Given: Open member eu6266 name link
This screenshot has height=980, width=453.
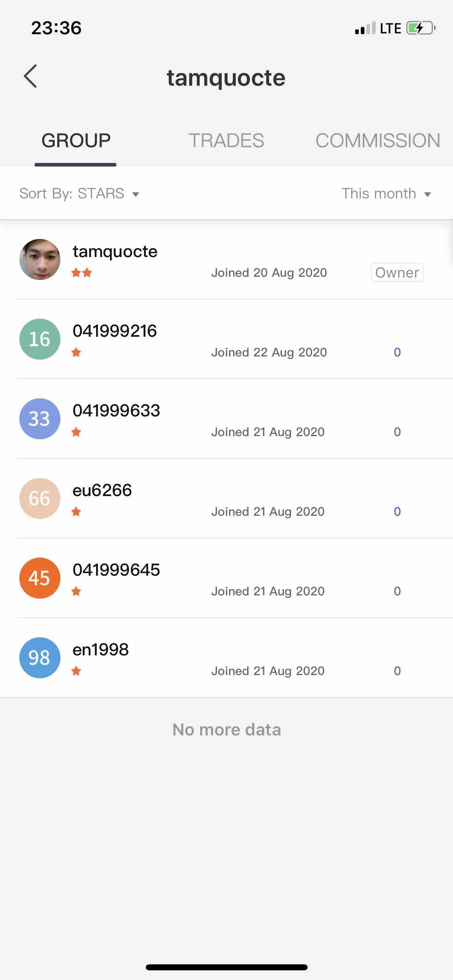Looking at the screenshot, I should [x=102, y=490].
